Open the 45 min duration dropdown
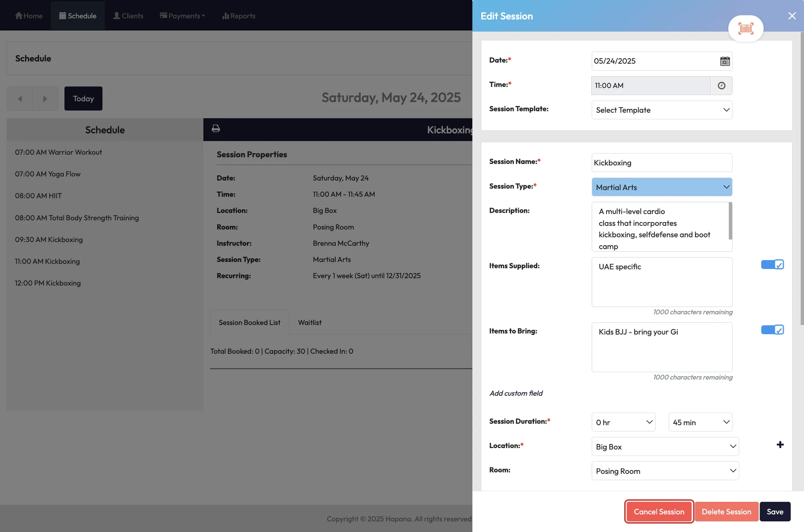Screen dimensions: 804x532 coord(700,422)
